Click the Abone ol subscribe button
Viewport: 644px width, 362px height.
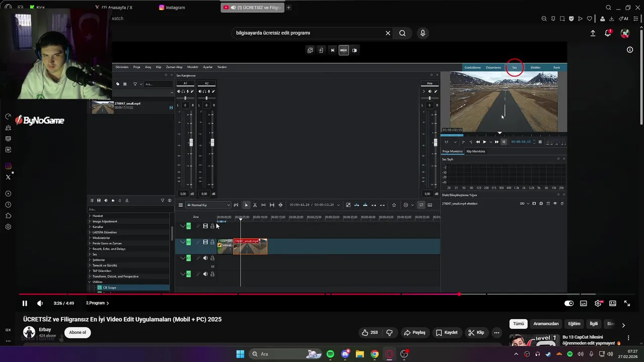[77, 332]
